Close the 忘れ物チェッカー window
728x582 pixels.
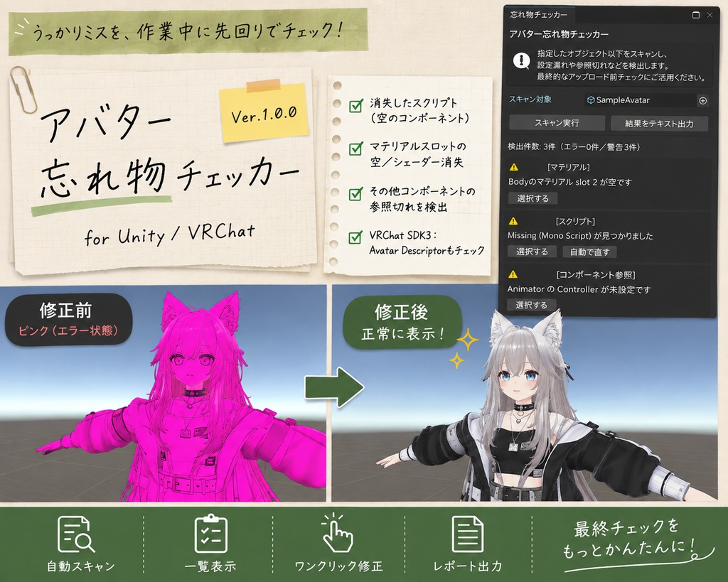tap(710, 15)
